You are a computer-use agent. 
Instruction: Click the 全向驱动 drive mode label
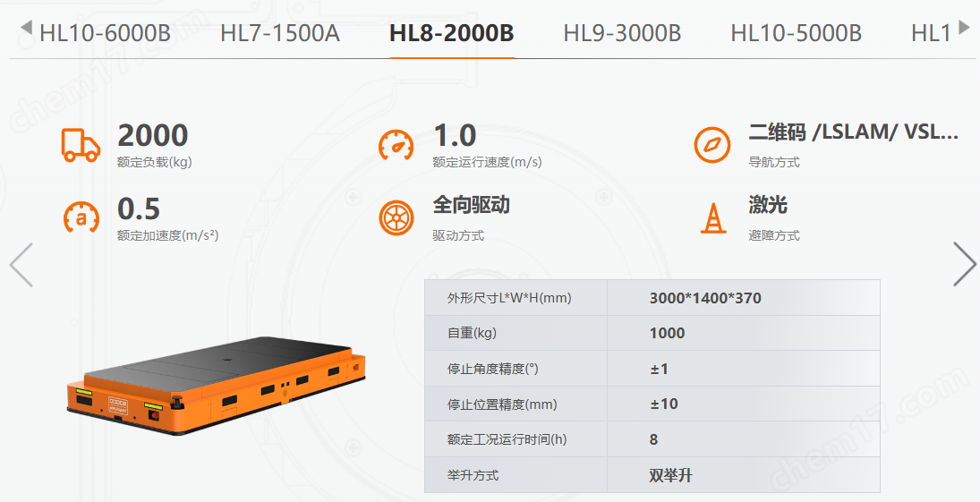coord(472,204)
